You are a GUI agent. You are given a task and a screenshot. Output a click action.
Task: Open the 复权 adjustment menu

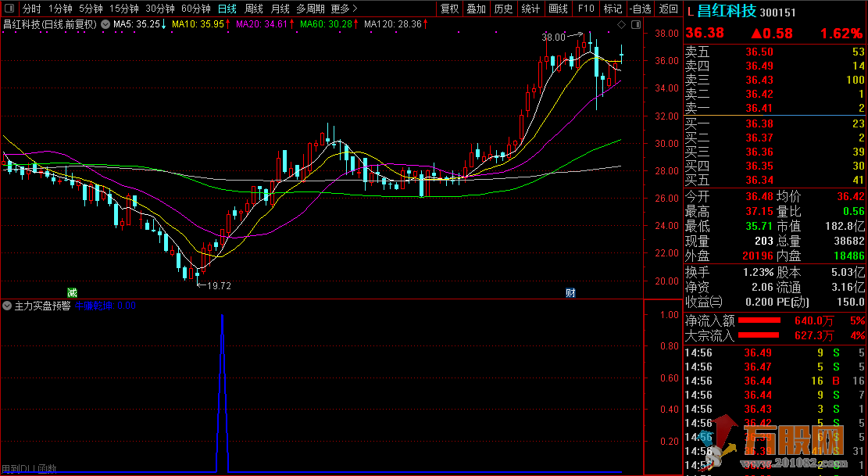click(x=449, y=9)
